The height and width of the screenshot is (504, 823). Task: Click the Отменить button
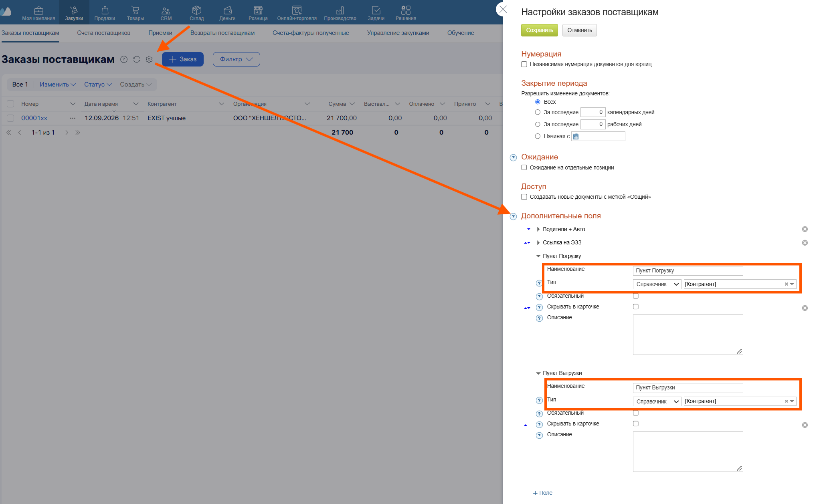pos(579,30)
